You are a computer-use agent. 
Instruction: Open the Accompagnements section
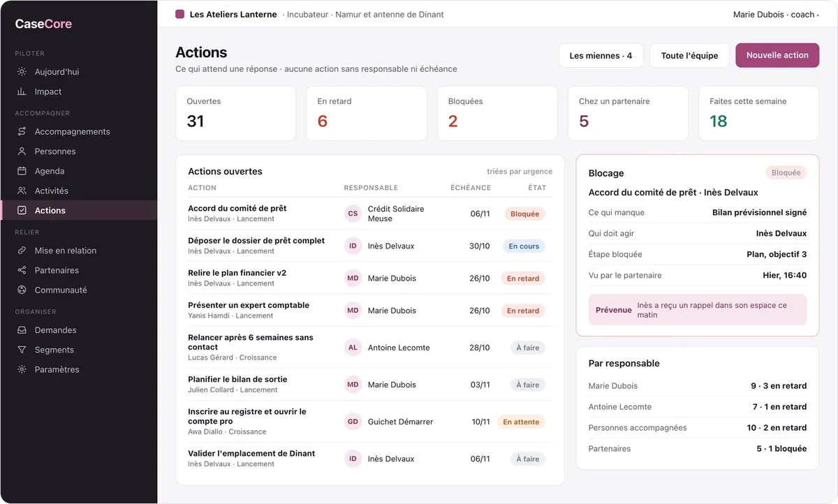[78, 132]
